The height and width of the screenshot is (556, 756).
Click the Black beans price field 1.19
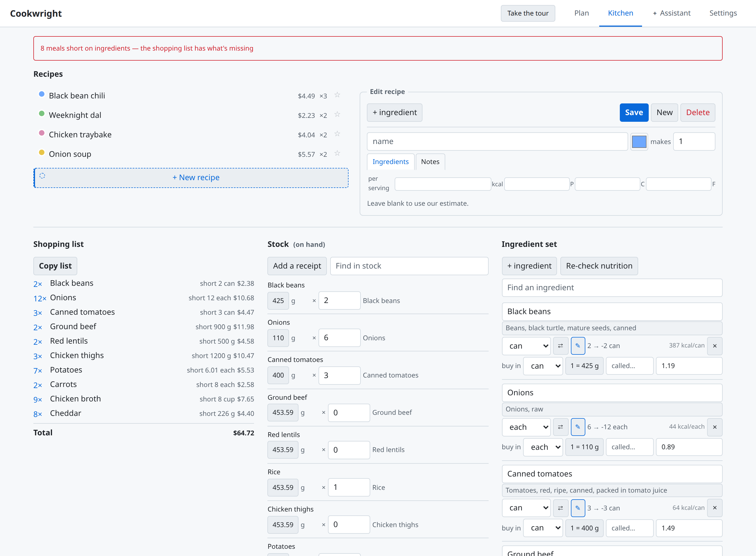(689, 366)
